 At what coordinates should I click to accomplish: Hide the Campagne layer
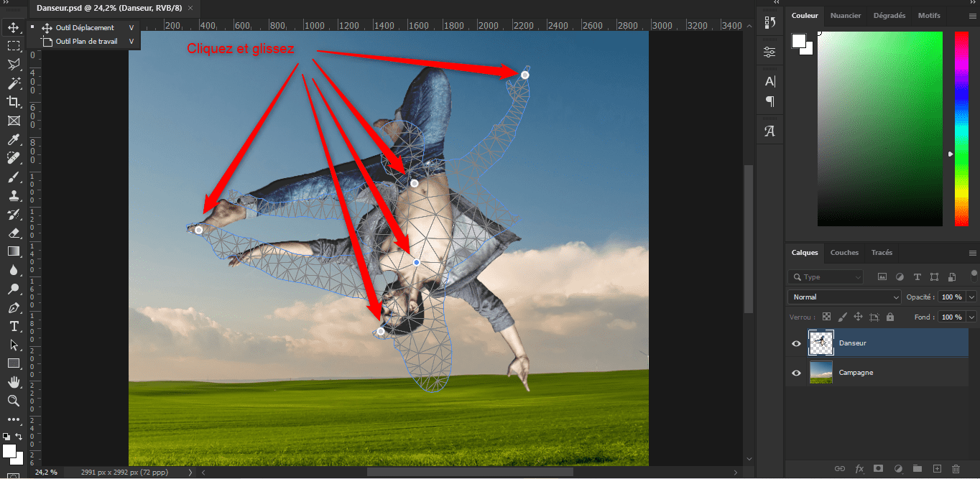coord(796,373)
